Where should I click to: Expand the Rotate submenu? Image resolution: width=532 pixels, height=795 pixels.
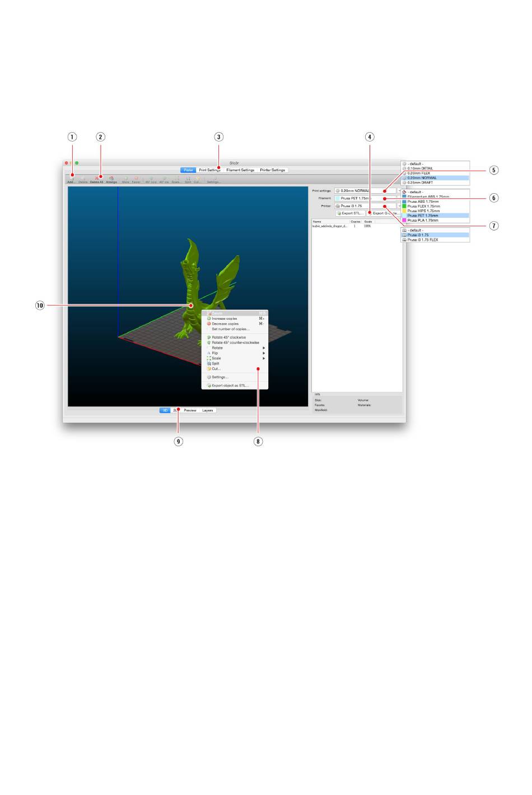(x=235, y=348)
